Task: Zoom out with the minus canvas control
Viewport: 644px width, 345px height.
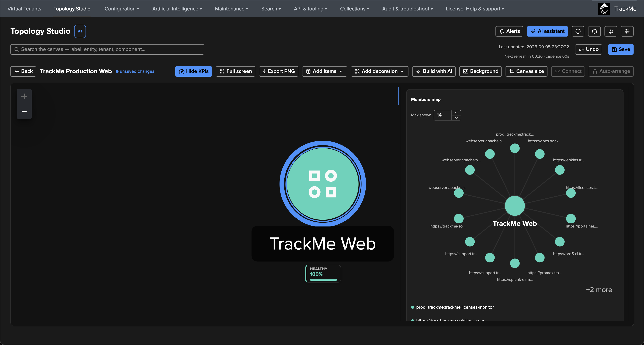Action: pyautogui.click(x=24, y=111)
